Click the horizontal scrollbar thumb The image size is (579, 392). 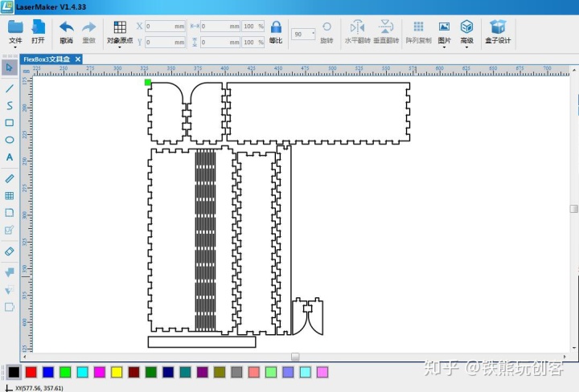(x=295, y=357)
